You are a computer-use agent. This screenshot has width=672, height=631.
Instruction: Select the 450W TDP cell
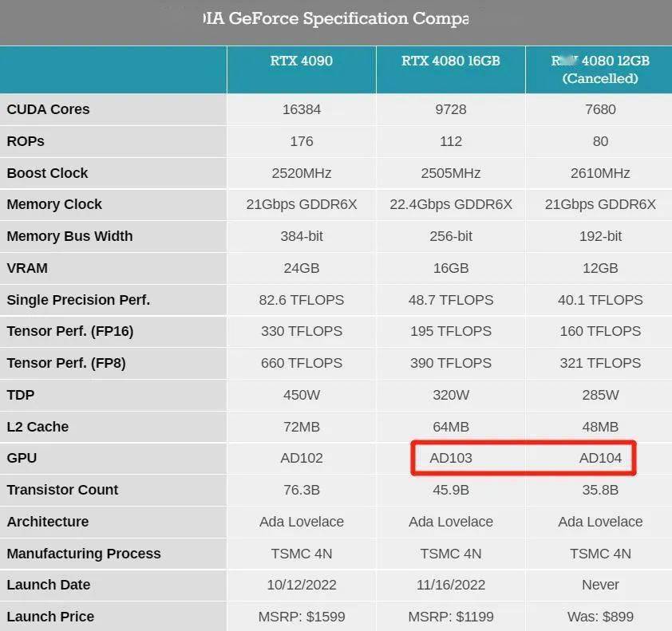(x=301, y=395)
